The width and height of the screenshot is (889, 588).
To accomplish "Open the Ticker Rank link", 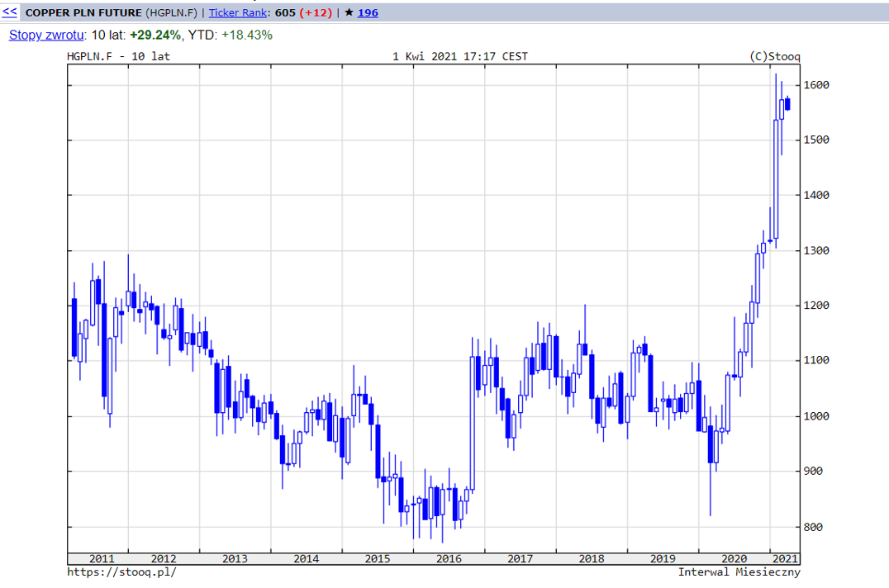I will (238, 12).
